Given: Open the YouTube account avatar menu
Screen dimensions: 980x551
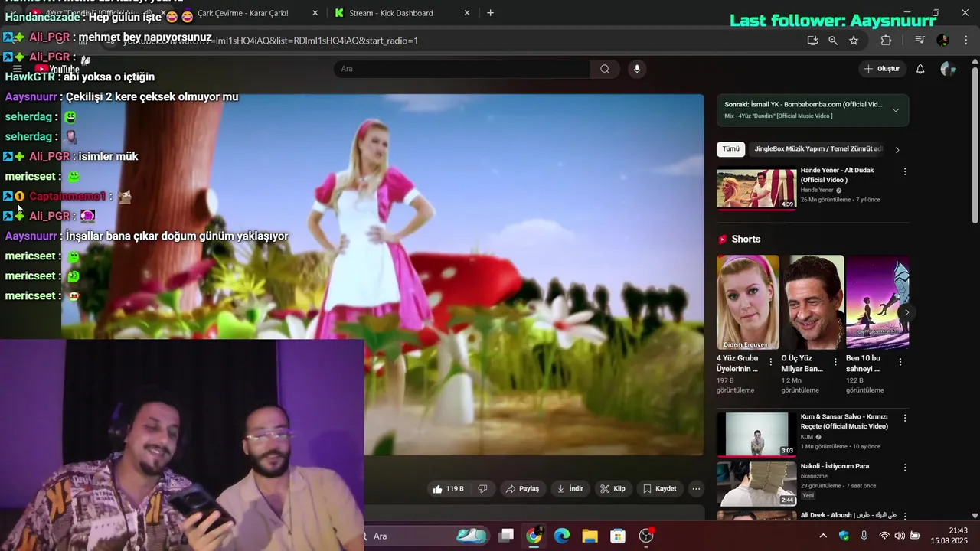Looking at the screenshot, I should pyautogui.click(x=948, y=69).
